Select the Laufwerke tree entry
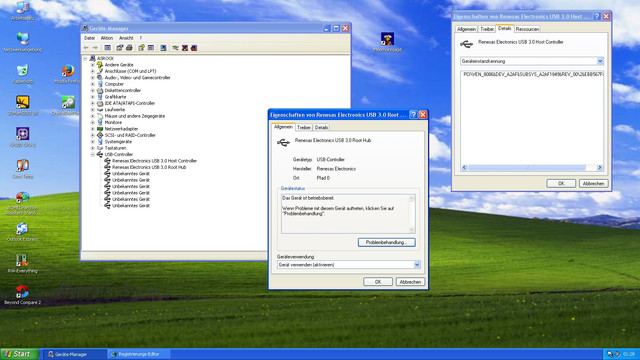 pos(115,110)
